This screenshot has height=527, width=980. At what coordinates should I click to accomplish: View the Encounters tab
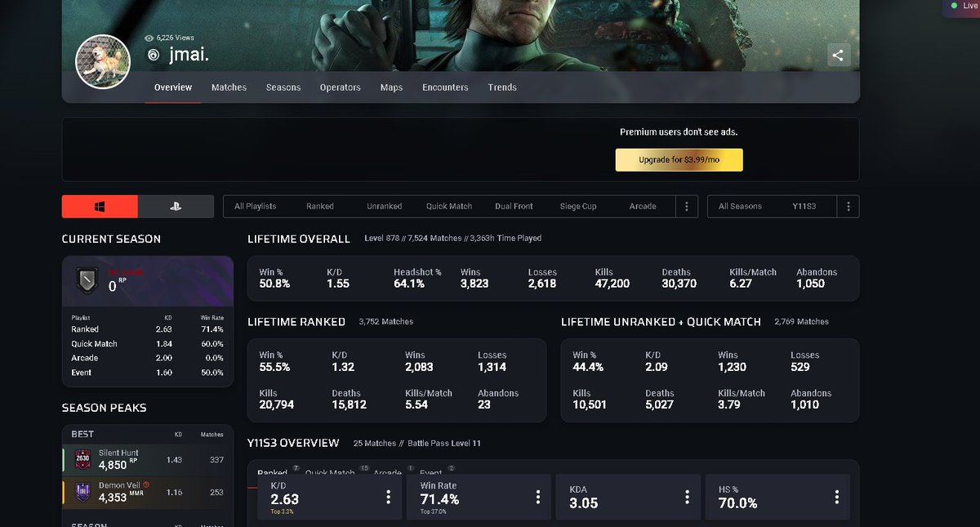[x=445, y=87]
